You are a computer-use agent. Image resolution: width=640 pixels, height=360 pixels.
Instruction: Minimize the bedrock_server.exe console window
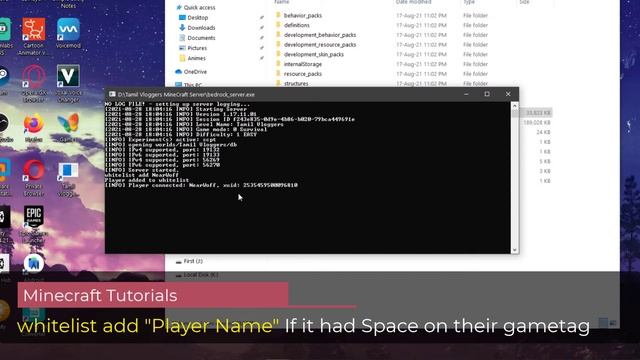pyautogui.click(x=466, y=94)
